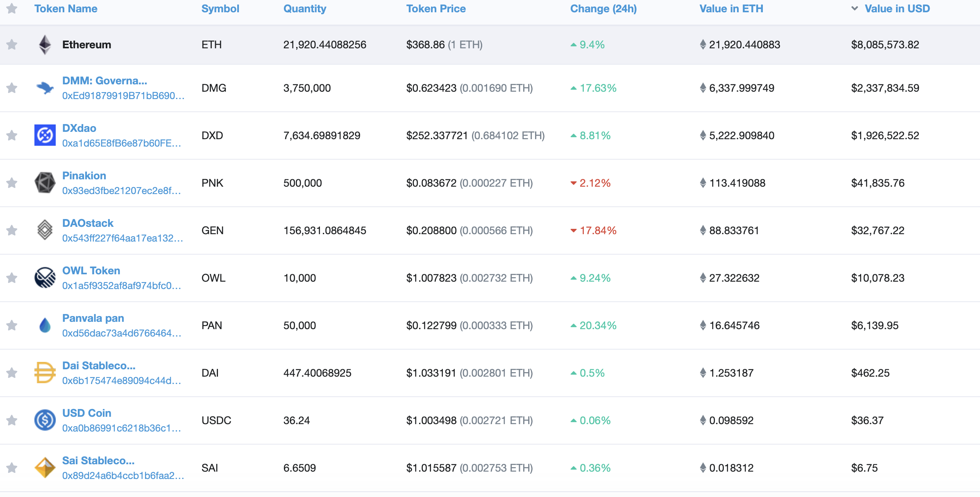Open the DXdao token page link
The height and width of the screenshot is (497, 980).
(x=79, y=128)
